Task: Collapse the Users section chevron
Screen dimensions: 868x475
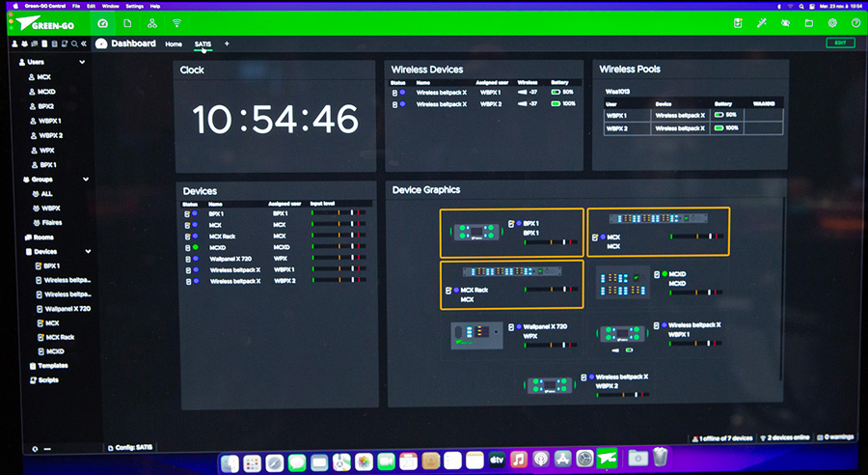Action: (82, 62)
